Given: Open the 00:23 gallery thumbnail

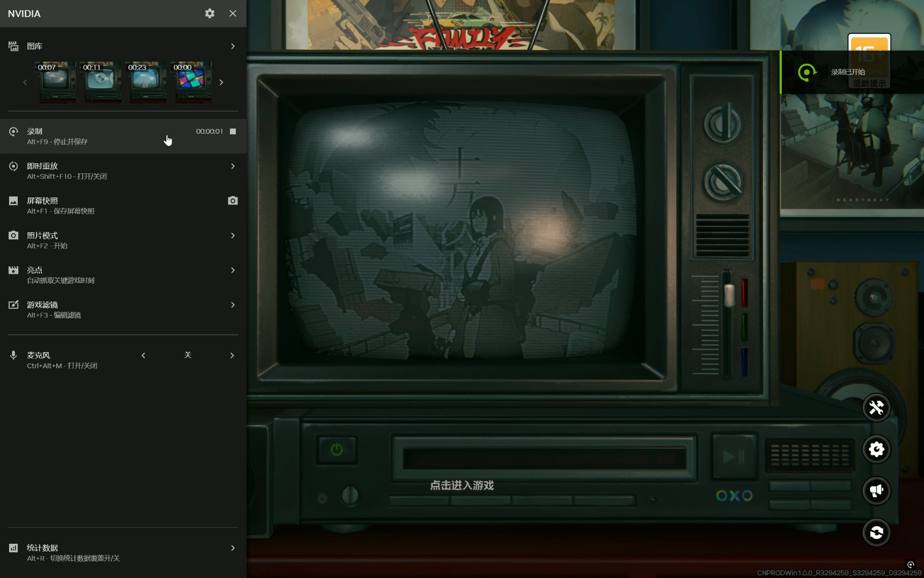Looking at the screenshot, I should pyautogui.click(x=145, y=82).
